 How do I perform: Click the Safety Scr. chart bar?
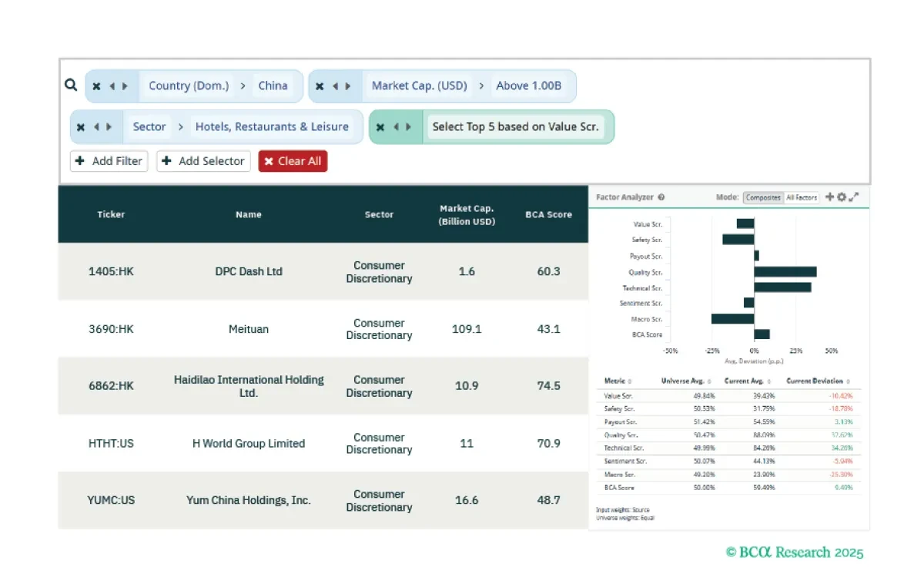click(738, 240)
